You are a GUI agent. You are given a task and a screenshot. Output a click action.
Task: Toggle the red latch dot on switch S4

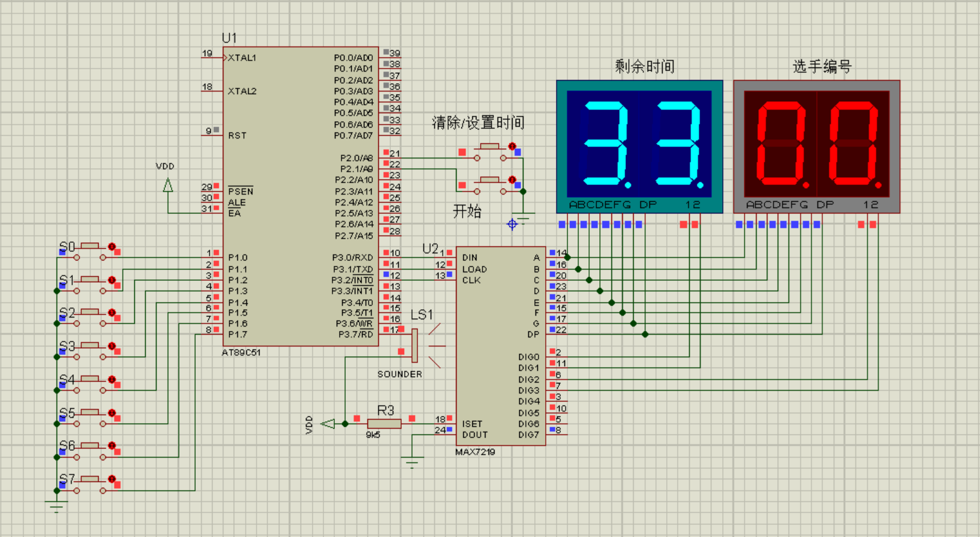[x=112, y=380]
